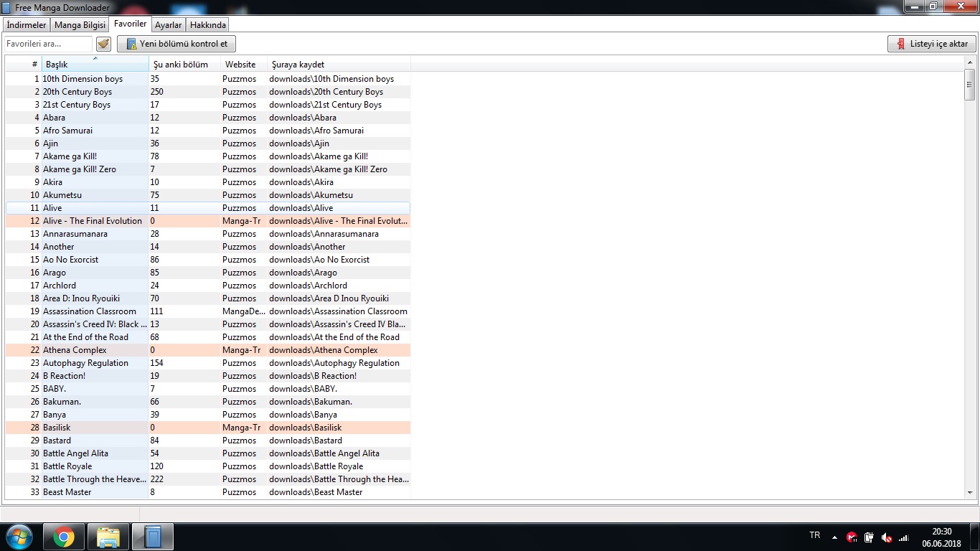Select the Abara row

pos(208,118)
